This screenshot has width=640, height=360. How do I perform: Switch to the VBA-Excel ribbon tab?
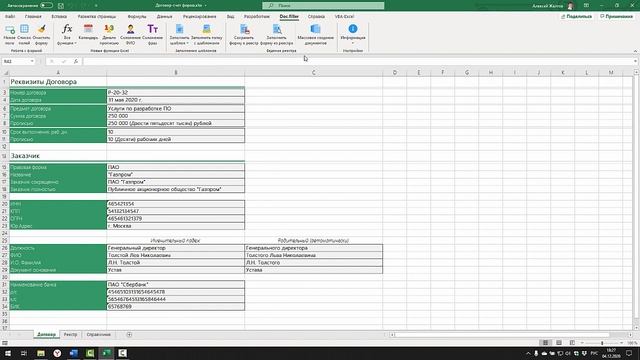point(344,17)
